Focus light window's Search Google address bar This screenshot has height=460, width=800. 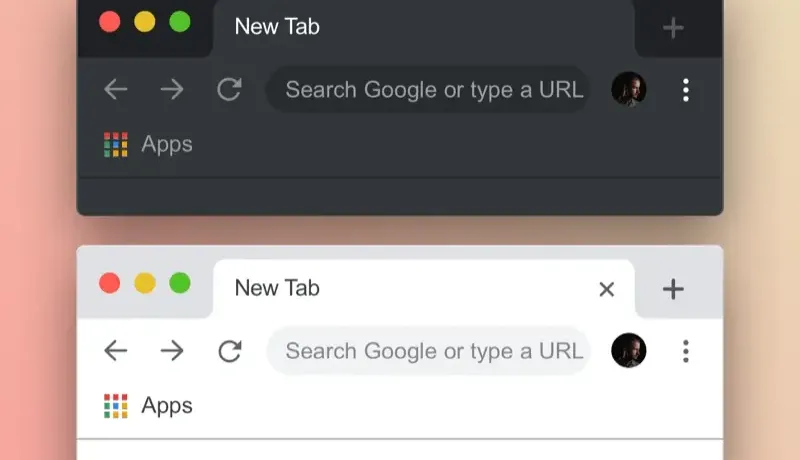click(x=429, y=351)
